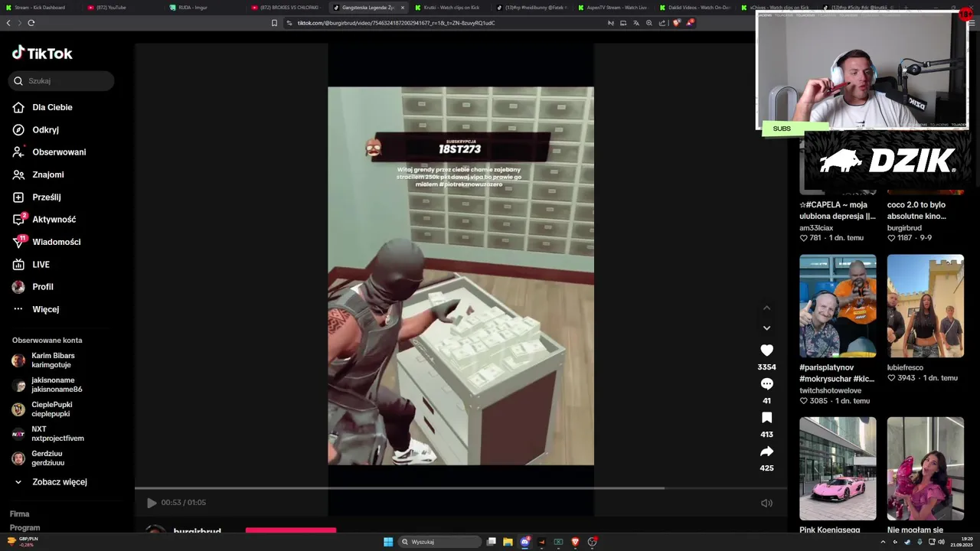Click the Program footer link
980x551 pixels.
tap(25, 528)
